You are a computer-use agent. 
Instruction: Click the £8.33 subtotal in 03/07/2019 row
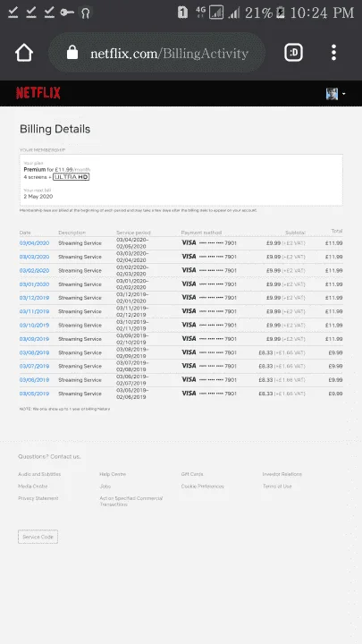[x=265, y=367]
